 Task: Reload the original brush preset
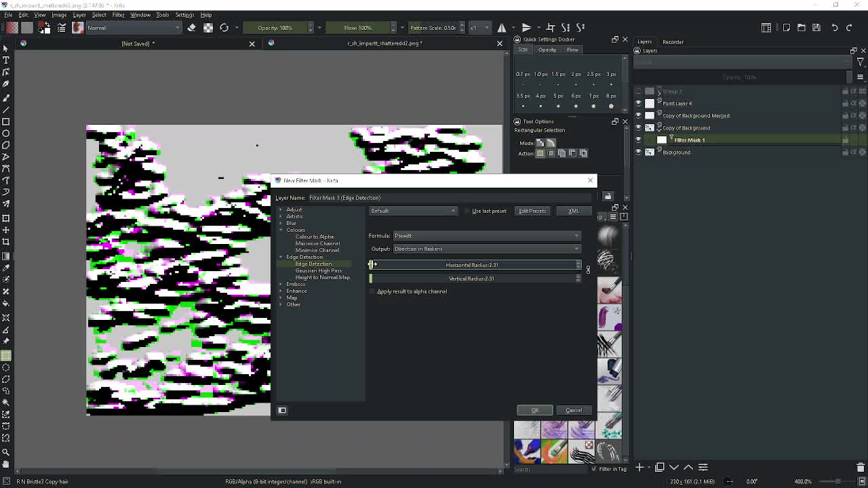click(x=224, y=28)
